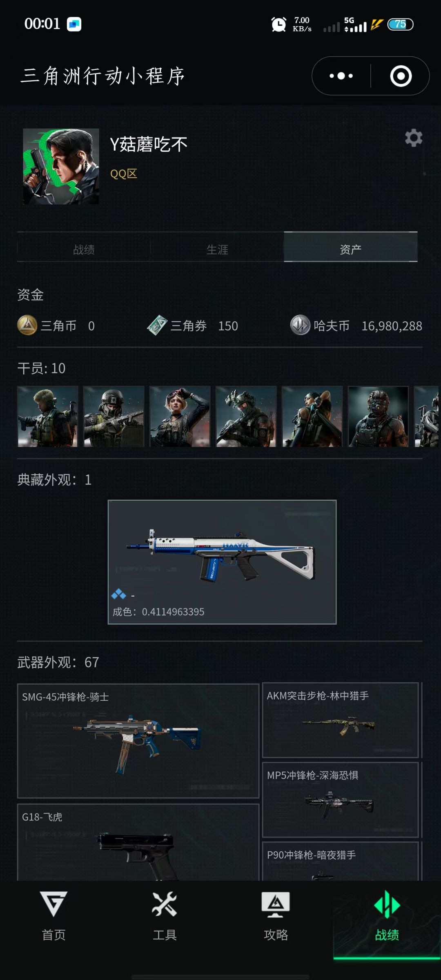The image size is (441, 980).
Task: Select the first operator portrait
Action: click(47, 416)
